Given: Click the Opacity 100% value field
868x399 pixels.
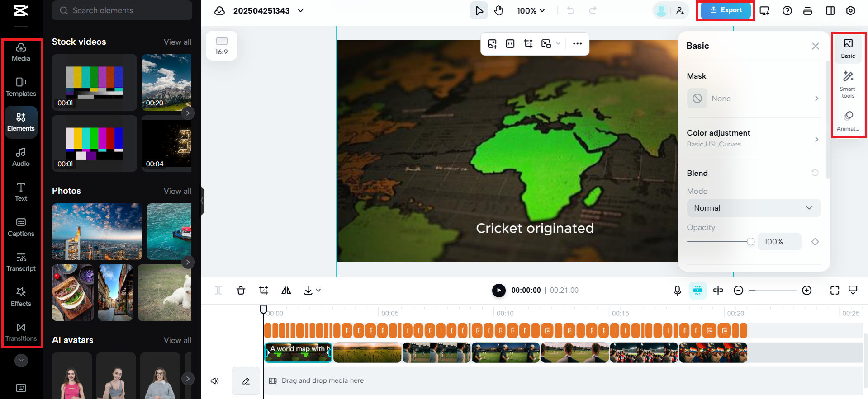Looking at the screenshot, I should point(779,242).
